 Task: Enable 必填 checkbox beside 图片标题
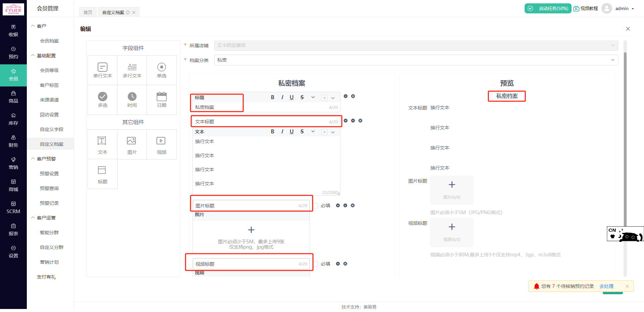315,205
